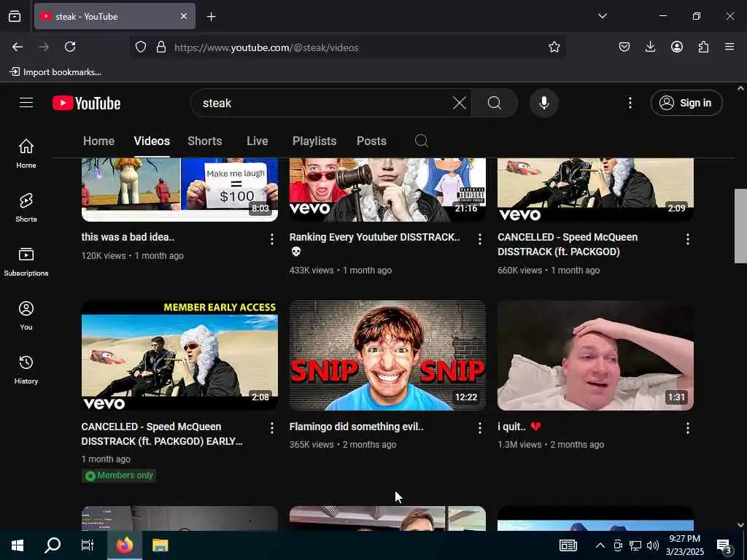The height and width of the screenshot is (560, 747).
Task: Click the Members only badge
Action: click(119, 475)
